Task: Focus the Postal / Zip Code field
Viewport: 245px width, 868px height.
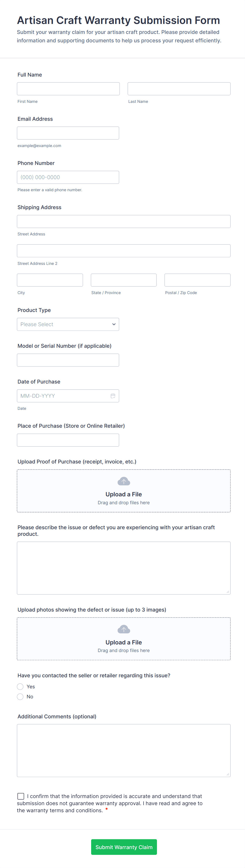Action: point(197,280)
